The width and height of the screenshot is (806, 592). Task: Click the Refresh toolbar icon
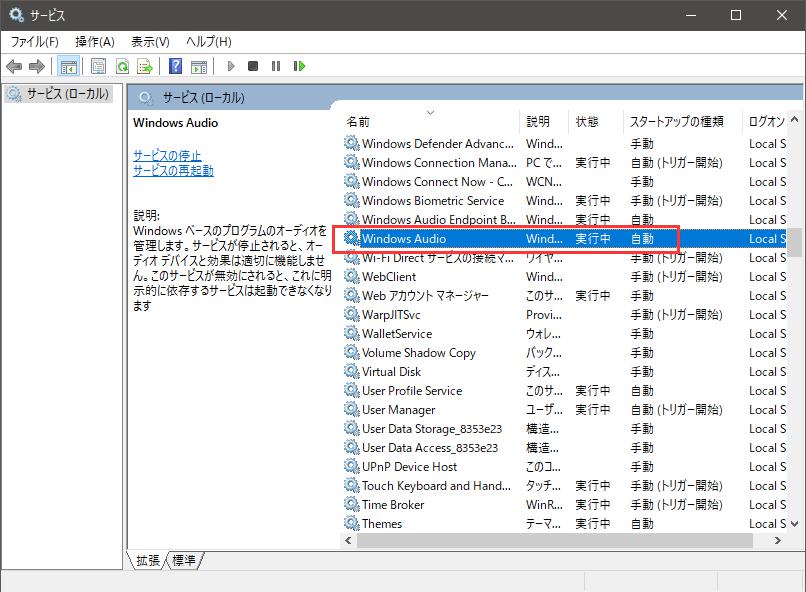tap(122, 66)
